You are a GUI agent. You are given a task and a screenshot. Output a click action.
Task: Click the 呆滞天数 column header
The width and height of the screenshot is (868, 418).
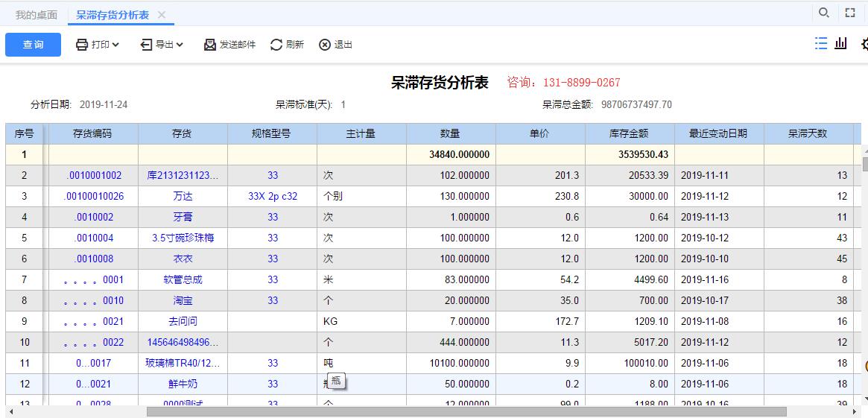808,134
